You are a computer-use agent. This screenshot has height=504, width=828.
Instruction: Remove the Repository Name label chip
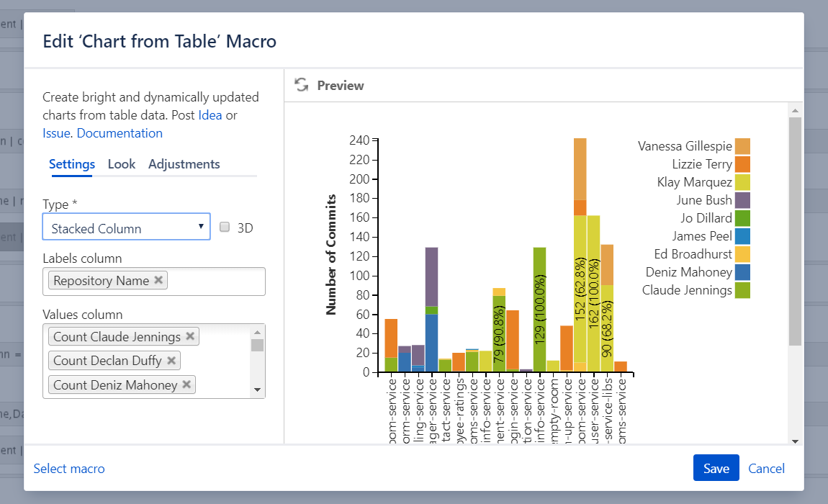pyautogui.click(x=158, y=281)
